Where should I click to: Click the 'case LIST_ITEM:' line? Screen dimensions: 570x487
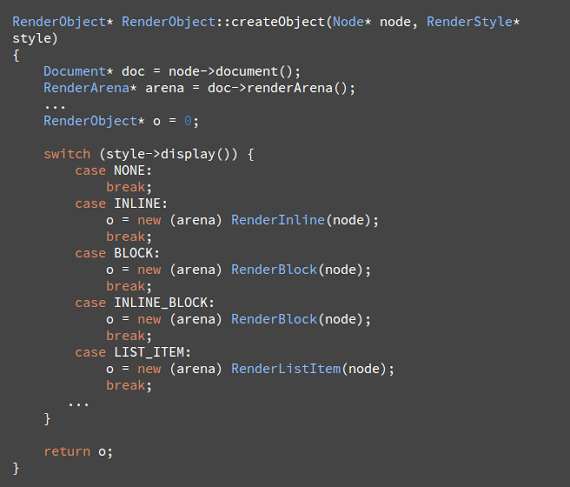[133, 352]
